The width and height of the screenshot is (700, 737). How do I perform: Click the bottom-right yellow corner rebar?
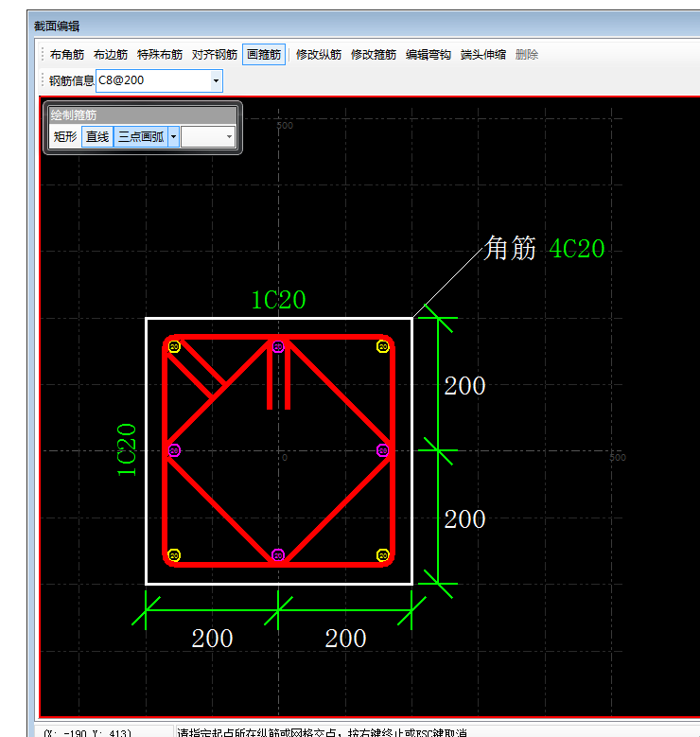click(383, 555)
